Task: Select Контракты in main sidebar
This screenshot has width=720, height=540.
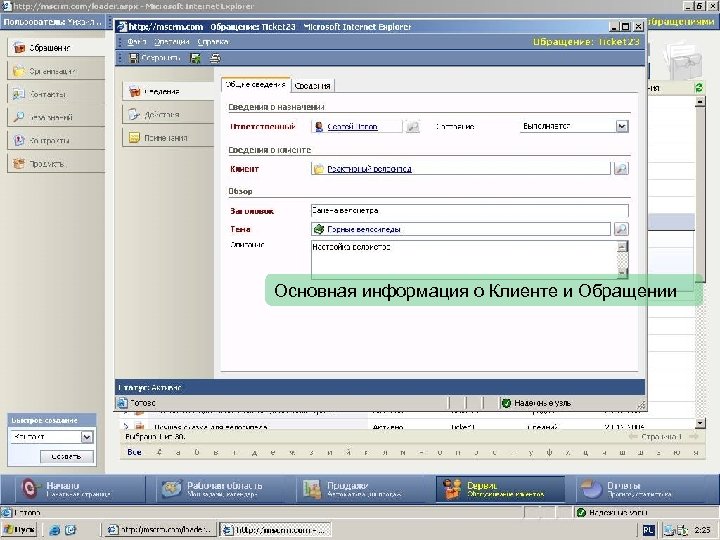Action: click(x=56, y=141)
